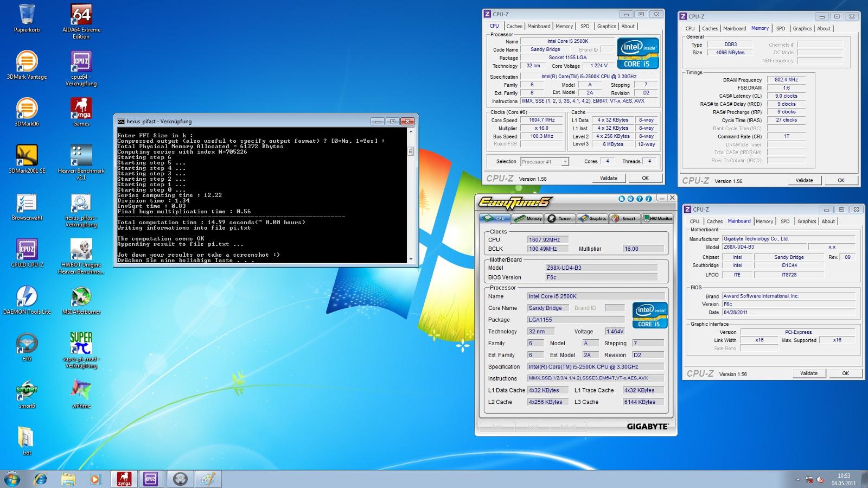Switch to EasyTune6 Graphics tab
The image size is (868, 488).
click(592, 218)
